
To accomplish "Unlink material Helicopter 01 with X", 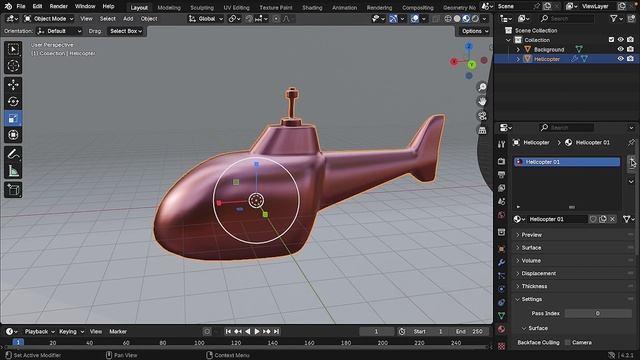I will pyautogui.click(x=612, y=219).
